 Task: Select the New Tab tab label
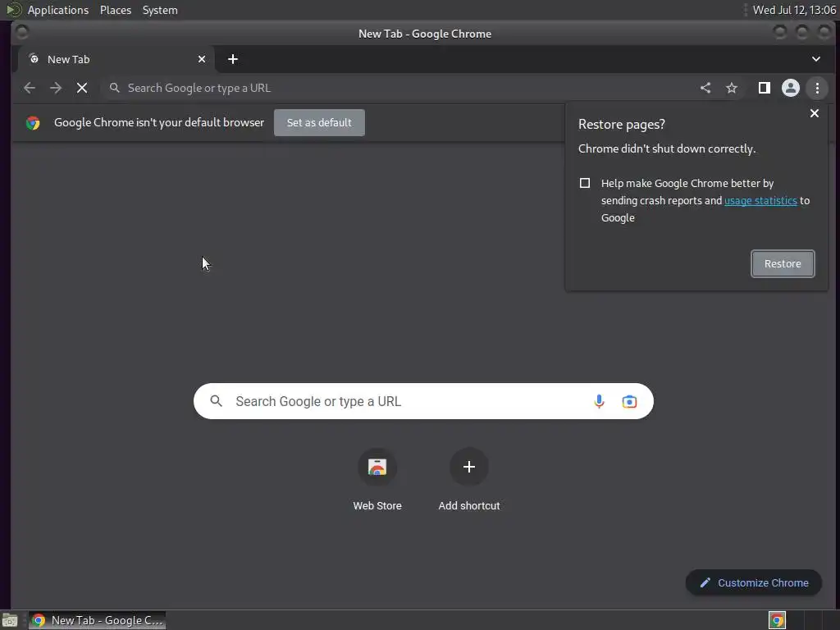click(x=69, y=59)
